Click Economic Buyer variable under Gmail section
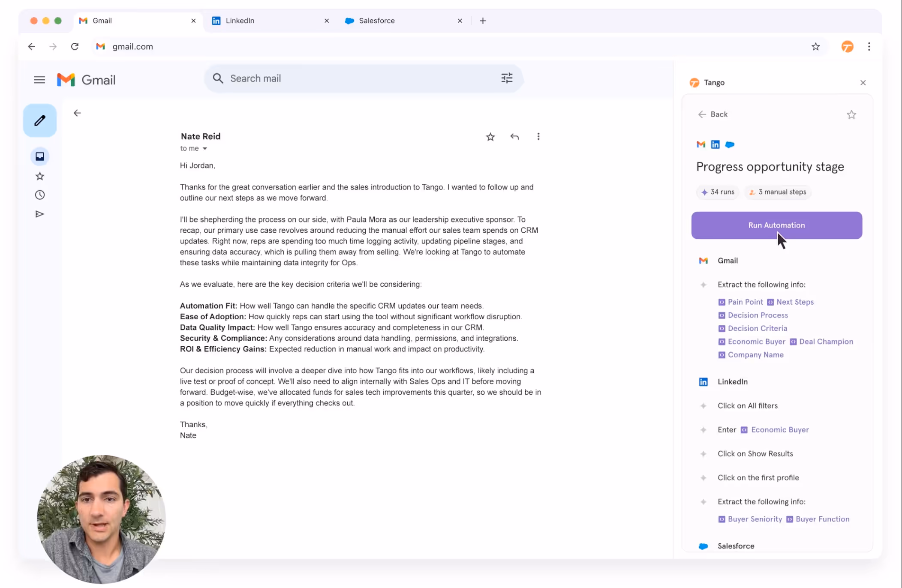The width and height of the screenshot is (902, 588). (x=752, y=342)
